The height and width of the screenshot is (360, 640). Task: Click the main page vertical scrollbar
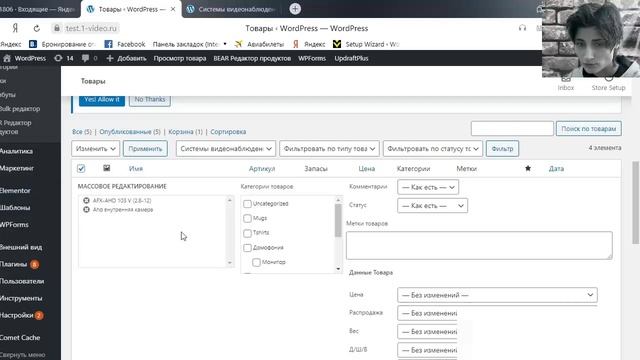pos(636,202)
